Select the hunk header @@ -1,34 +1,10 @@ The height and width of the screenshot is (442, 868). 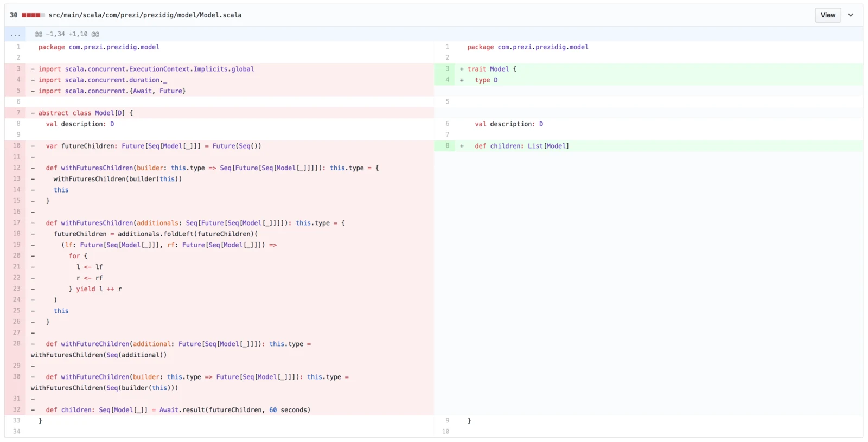pos(67,34)
